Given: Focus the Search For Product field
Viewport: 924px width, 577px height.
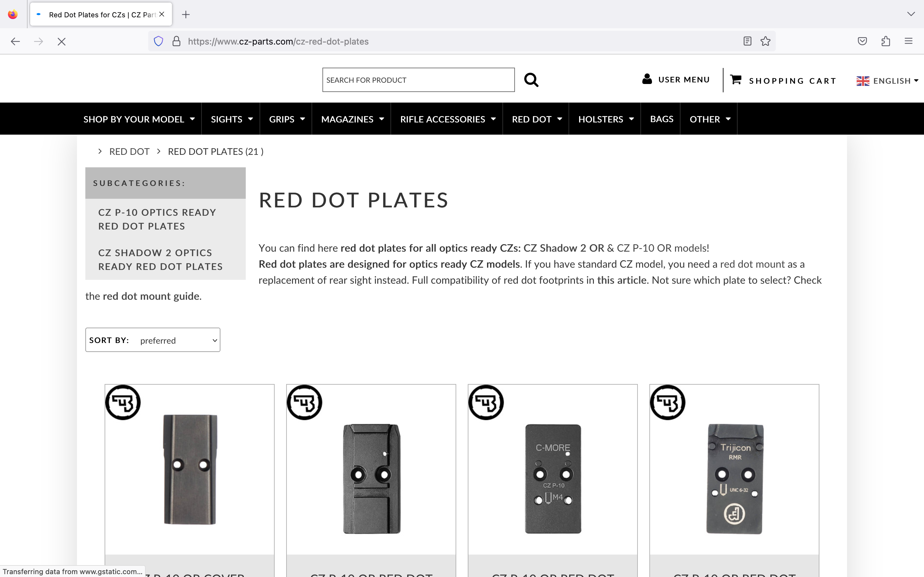Looking at the screenshot, I should [x=418, y=80].
